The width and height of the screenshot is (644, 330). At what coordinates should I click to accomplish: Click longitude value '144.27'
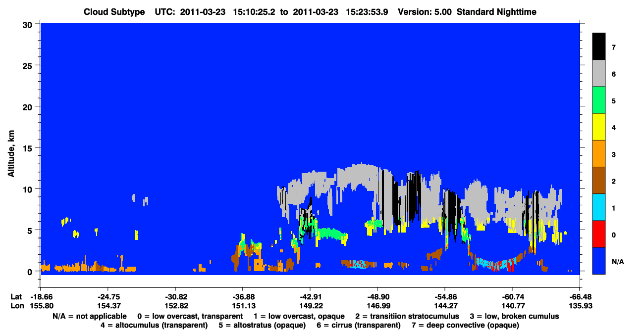[445, 306]
